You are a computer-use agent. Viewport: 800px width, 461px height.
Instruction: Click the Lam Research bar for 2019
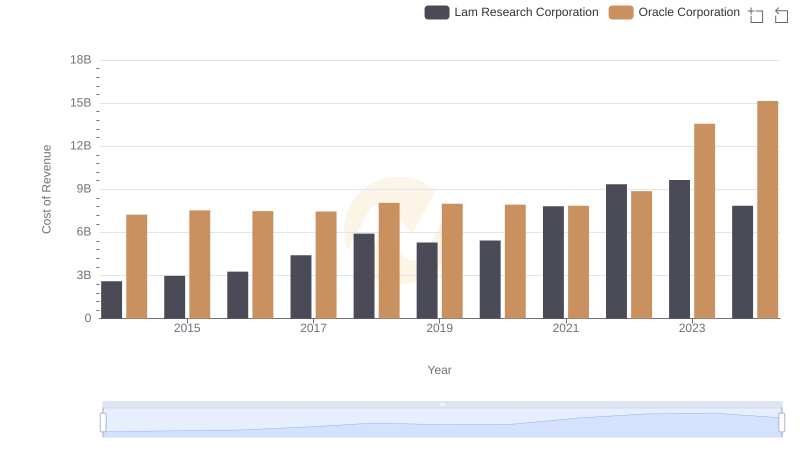click(427, 280)
